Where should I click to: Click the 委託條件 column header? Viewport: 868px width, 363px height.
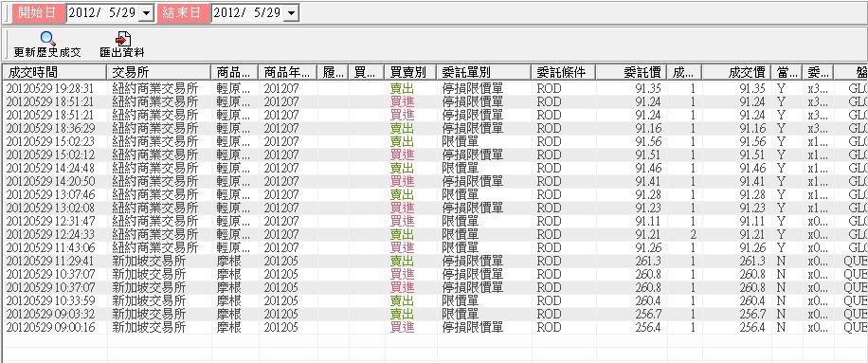coord(563,72)
